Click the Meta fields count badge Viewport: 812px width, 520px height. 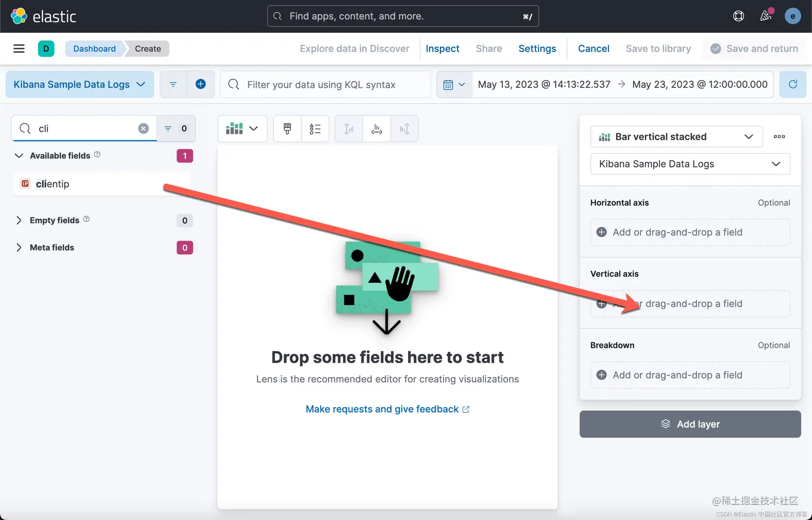click(185, 248)
